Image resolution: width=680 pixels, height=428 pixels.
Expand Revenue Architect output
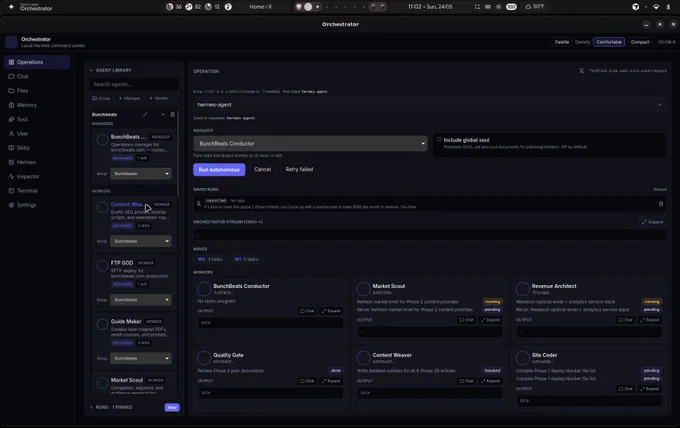[x=650, y=320]
